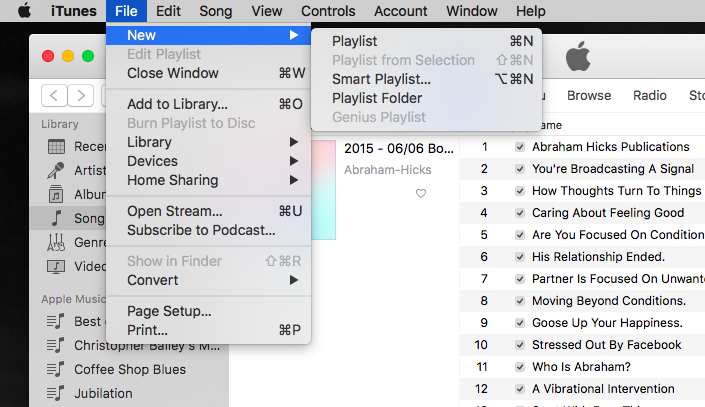This screenshot has height=407, width=705.
Task: Choose Playlist Folder from New submenu
Action: point(426,98)
